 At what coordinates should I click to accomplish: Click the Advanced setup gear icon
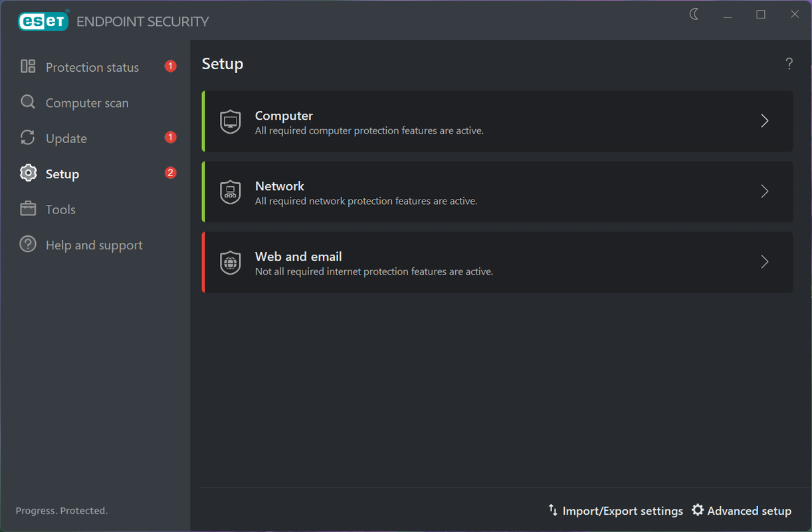click(698, 510)
